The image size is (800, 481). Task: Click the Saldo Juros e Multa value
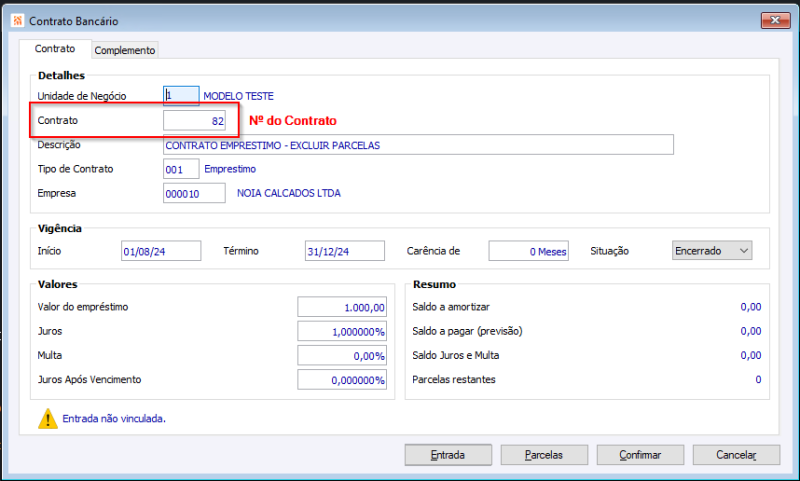751,355
